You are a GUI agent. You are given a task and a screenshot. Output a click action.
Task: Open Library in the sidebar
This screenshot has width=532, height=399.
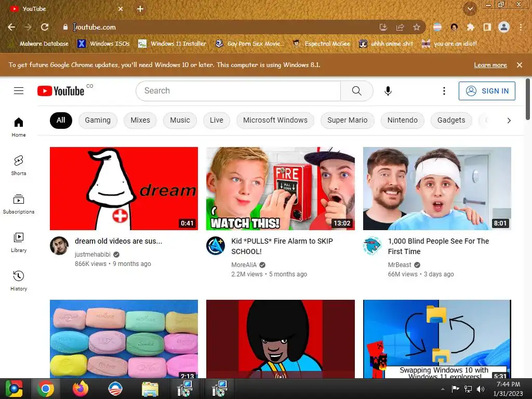point(19,243)
